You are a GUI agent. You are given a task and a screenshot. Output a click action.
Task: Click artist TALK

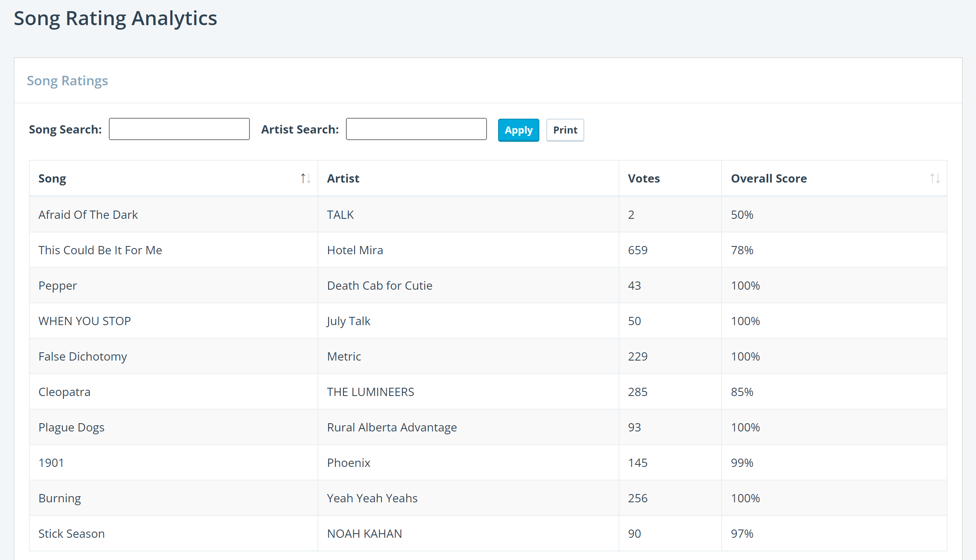340,215
